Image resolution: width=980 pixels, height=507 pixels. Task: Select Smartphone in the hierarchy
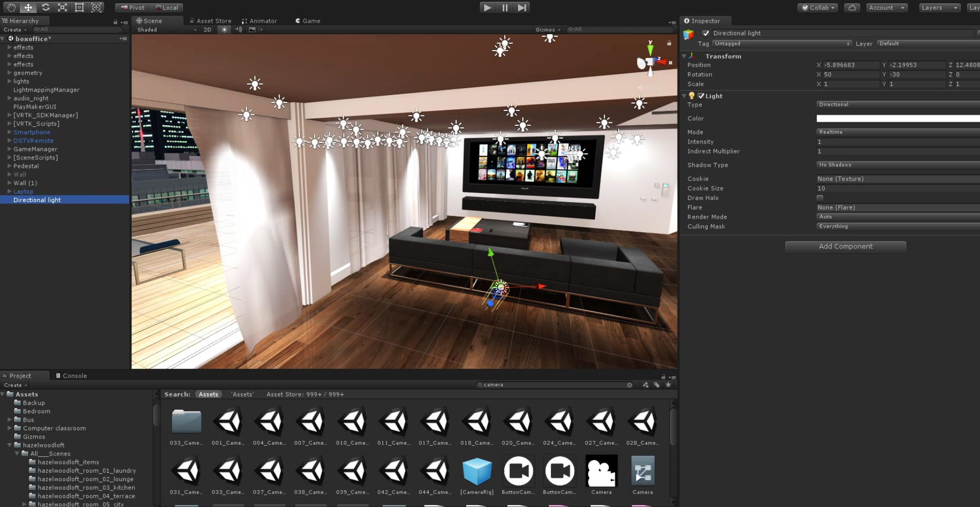[x=32, y=132]
